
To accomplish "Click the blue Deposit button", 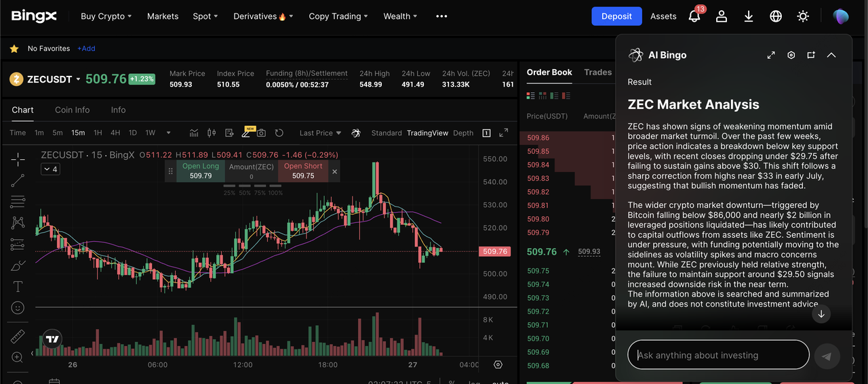I will 616,16.
